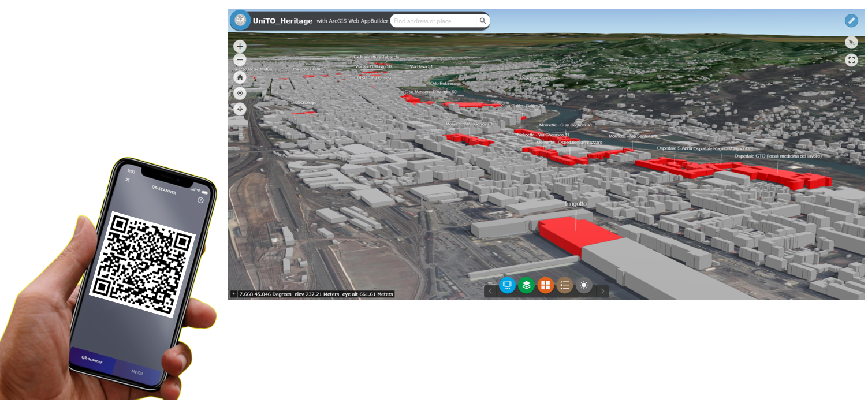Open the orange Basemap Gallery widget
868x403 pixels.
click(545, 285)
